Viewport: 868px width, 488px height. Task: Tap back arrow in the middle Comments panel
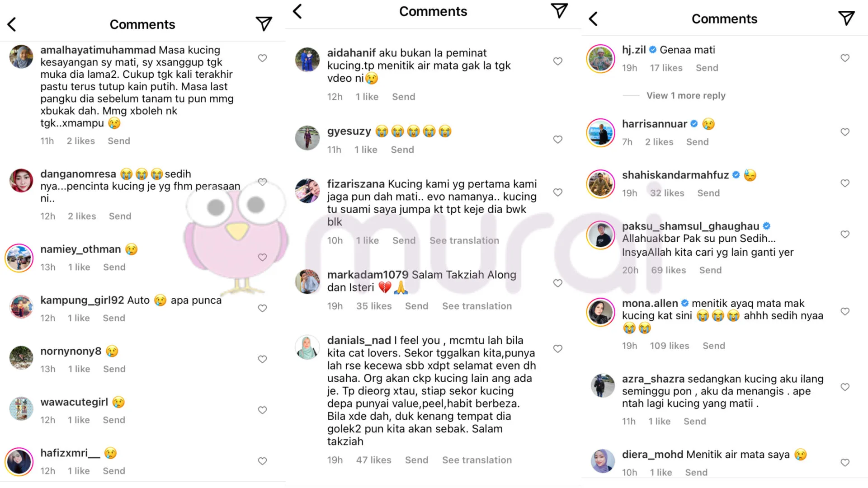(x=297, y=11)
